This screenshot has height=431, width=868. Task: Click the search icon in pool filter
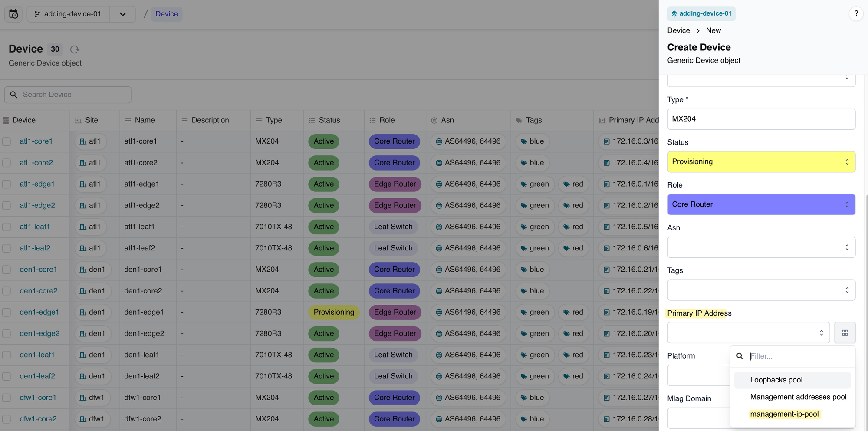click(x=740, y=356)
